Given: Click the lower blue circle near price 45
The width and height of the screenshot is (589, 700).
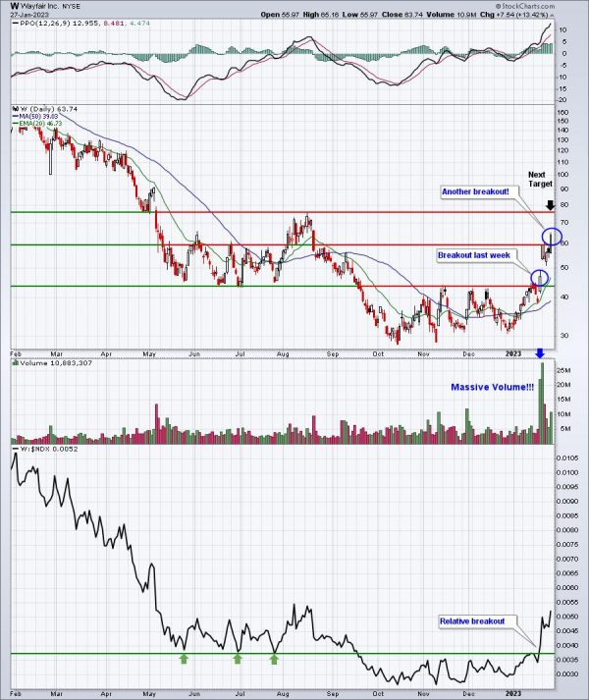Looking at the screenshot, I should pyautogui.click(x=540, y=278).
